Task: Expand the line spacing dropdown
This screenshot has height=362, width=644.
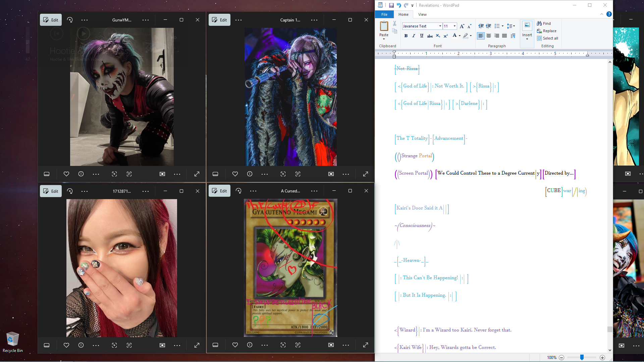Action: pos(514,26)
